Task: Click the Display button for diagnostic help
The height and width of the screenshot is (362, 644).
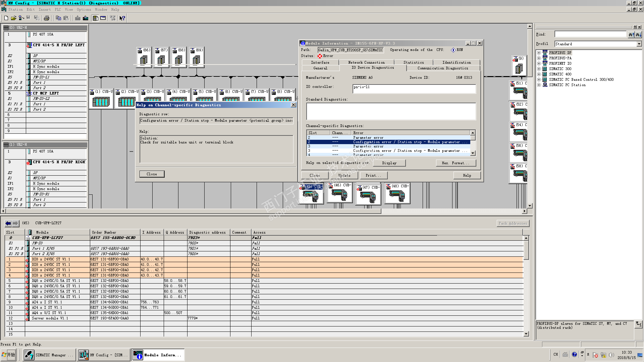Action: 389,163
